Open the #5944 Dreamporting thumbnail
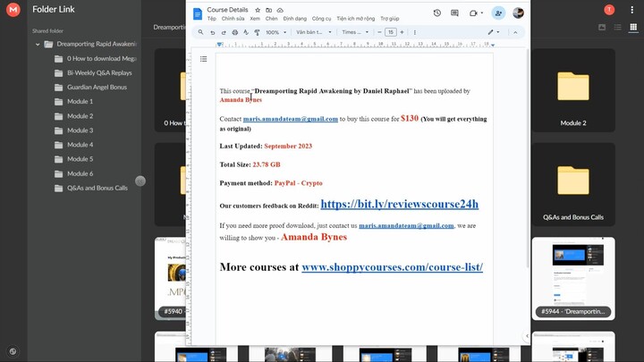 click(x=573, y=277)
